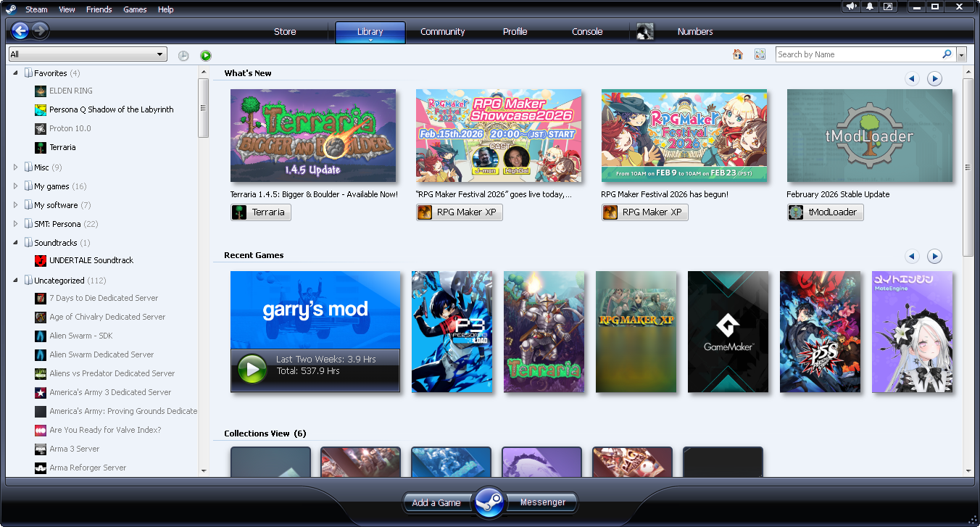
Task: Switch to the grid collections view icon
Action: pyautogui.click(x=760, y=54)
